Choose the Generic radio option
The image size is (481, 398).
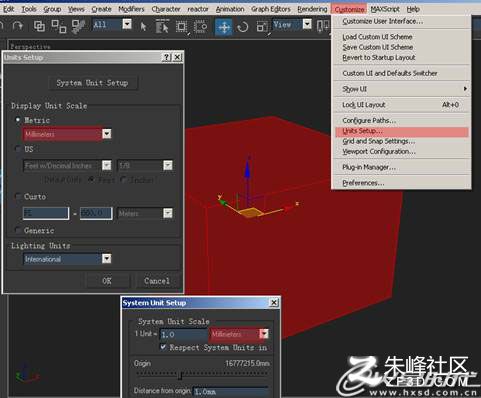18,230
